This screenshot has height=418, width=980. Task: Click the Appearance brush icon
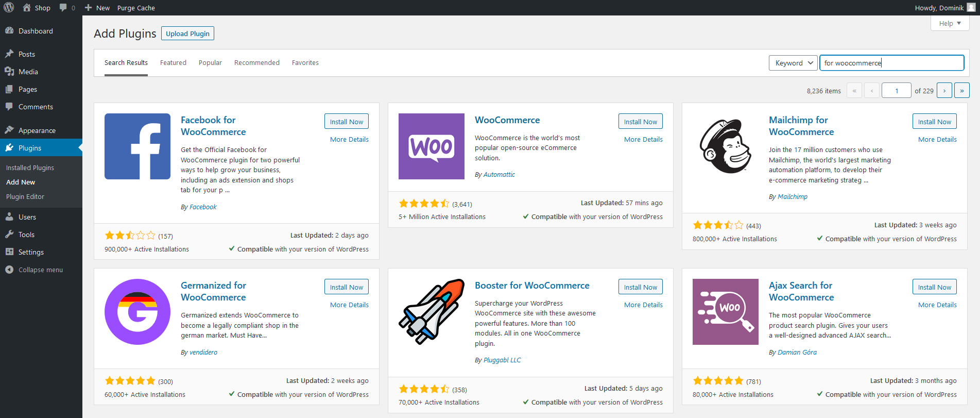(9, 130)
